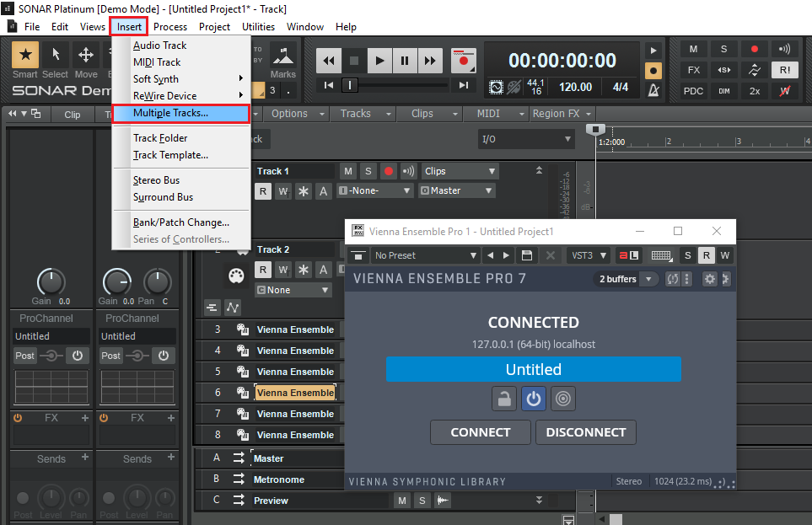Select the Metronome bus

pyautogui.click(x=278, y=480)
